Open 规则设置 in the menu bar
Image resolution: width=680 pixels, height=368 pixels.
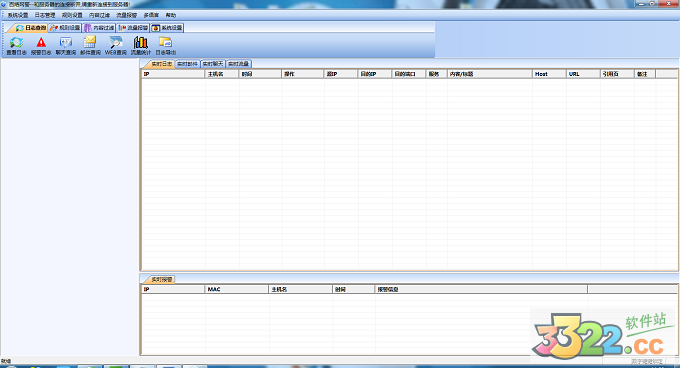(72, 15)
